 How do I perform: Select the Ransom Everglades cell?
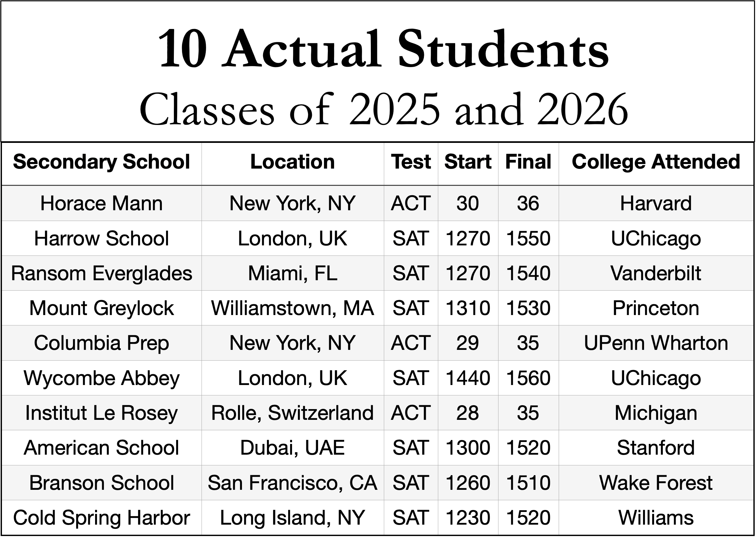click(x=101, y=273)
